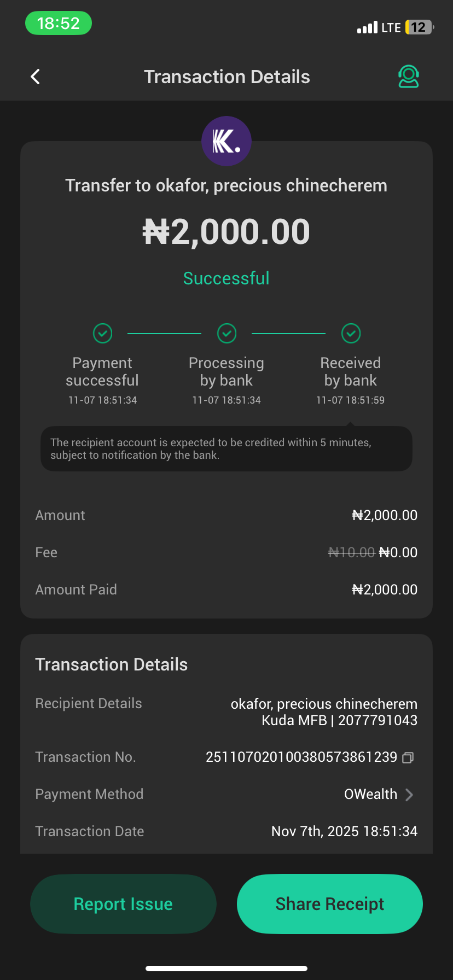Tap the Payment successful checkmark icon
The height and width of the screenshot is (980, 453).
click(102, 333)
